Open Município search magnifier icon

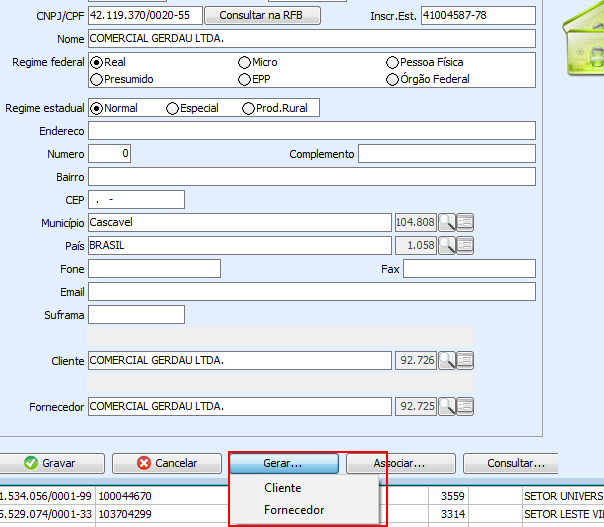coord(447,223)
